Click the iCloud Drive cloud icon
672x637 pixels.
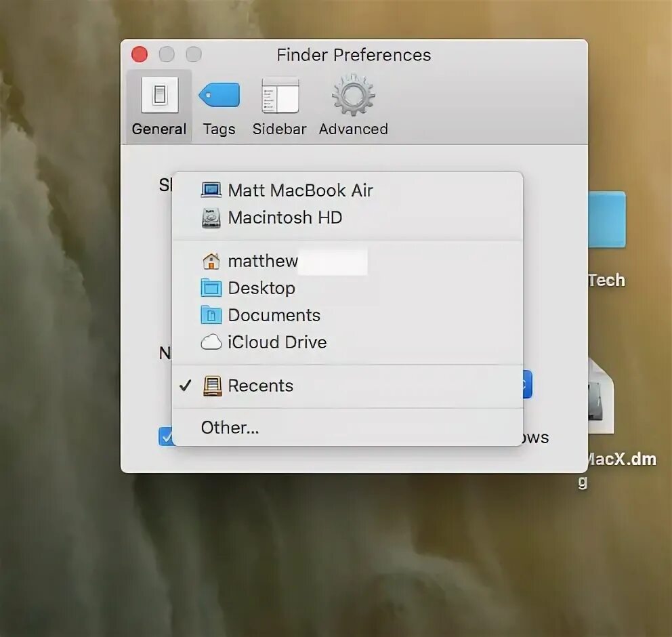point(211,342)
